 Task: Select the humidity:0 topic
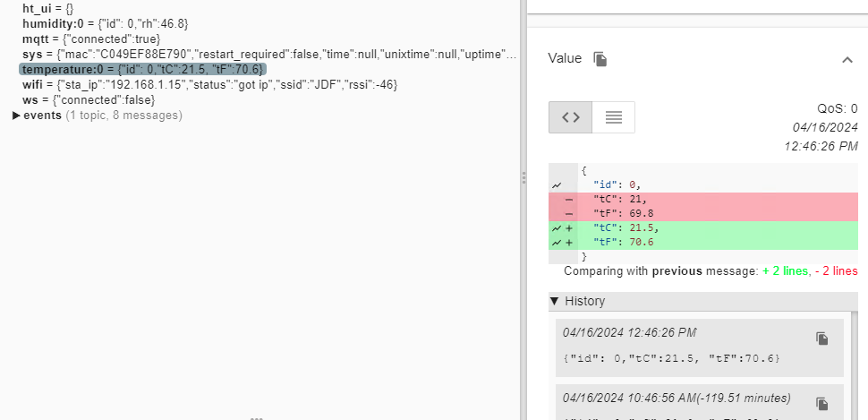pos(55,23)
